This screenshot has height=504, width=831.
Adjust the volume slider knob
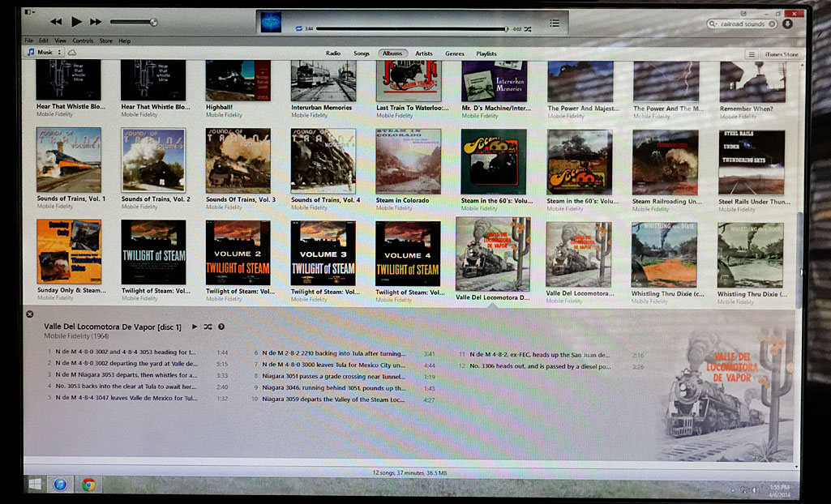pyautogui.click(x=153, y=22)
